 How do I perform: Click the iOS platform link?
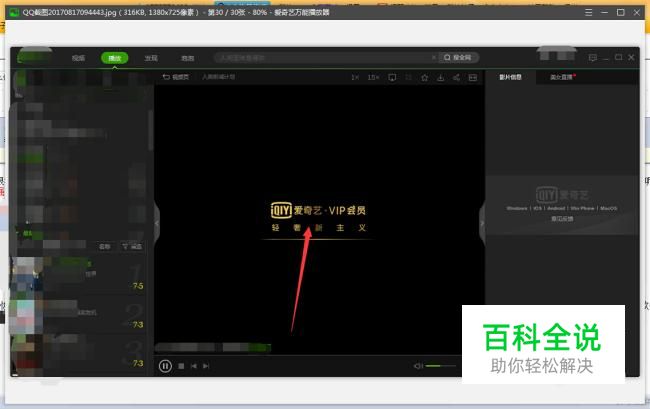click(537, 208)
